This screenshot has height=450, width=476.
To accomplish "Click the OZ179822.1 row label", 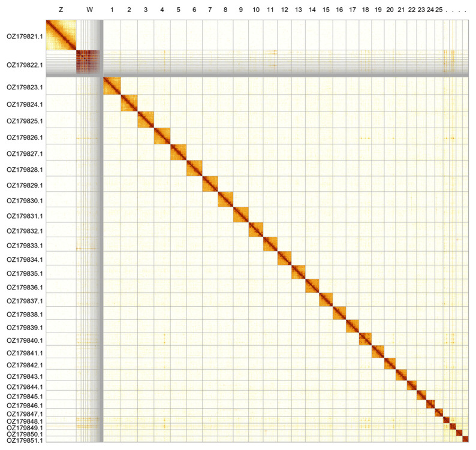I will [25, 65].
